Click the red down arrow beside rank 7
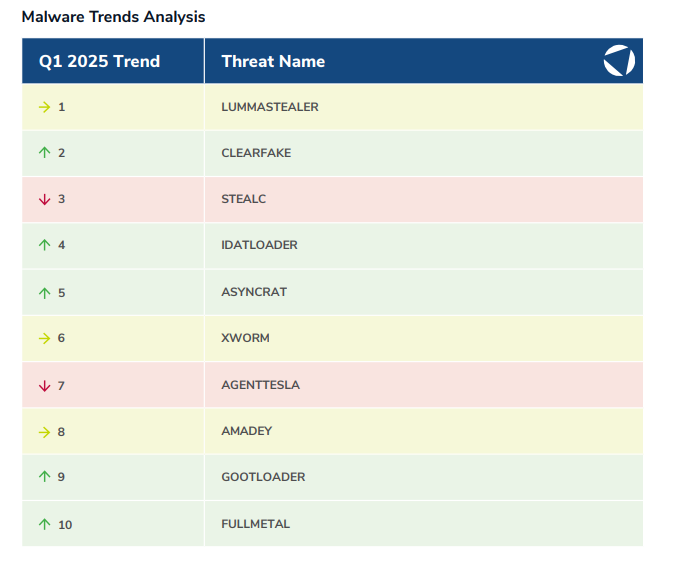Image resolution: width=680 pixels, height=571 pixels. tap(44, 385)
